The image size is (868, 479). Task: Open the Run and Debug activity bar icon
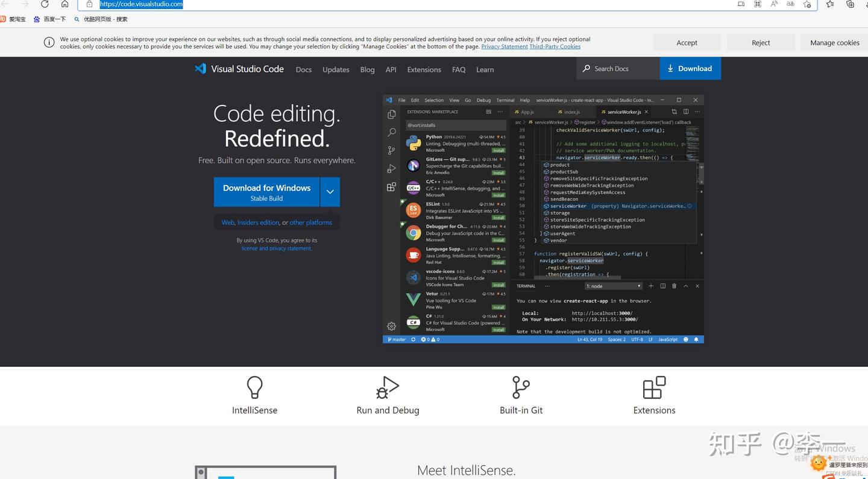click(x=391, y=169)
